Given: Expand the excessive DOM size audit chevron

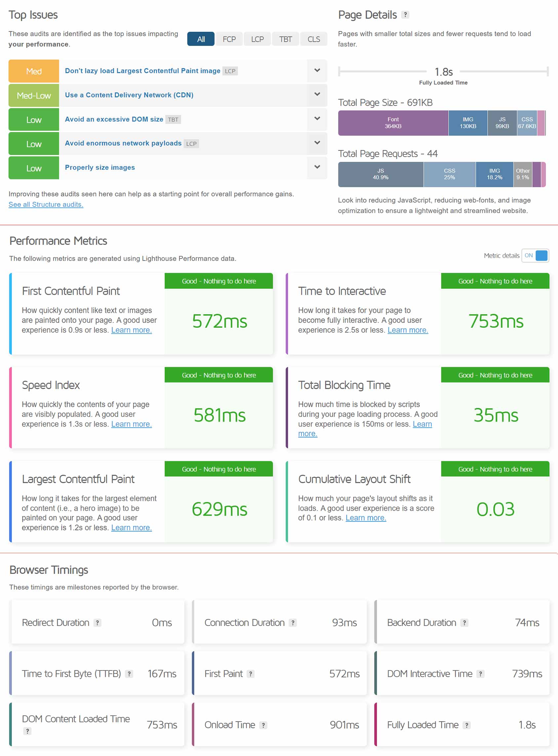Looking at the screenshot, I should tap(317, 119).
